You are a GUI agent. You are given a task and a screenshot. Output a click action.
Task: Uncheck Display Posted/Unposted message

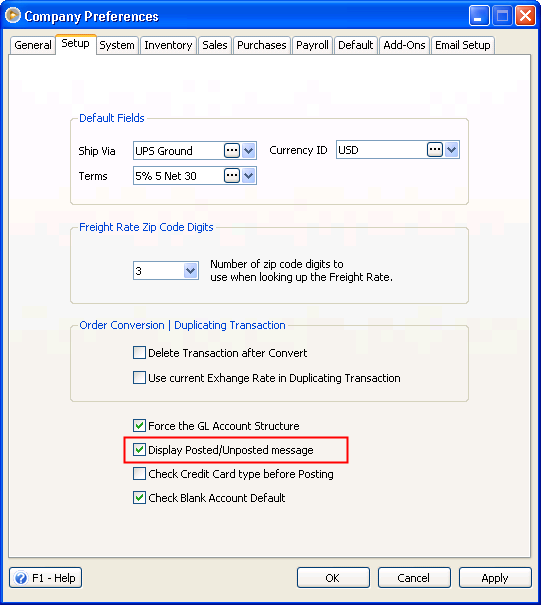pos(139,450)
